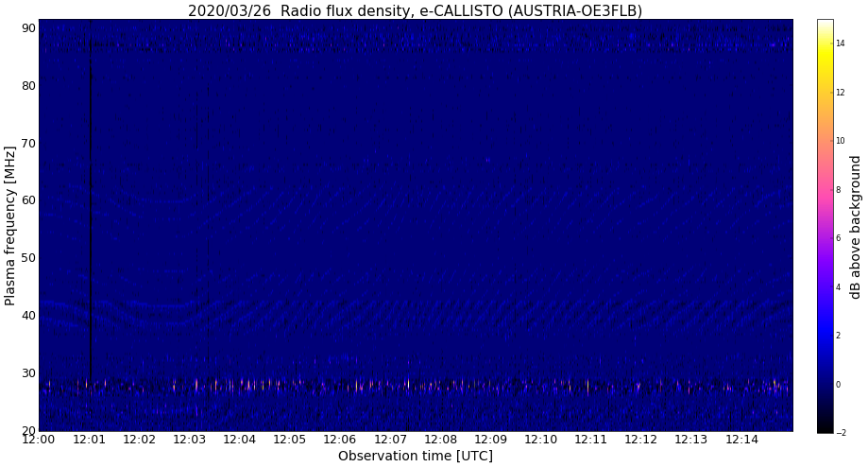Click the colorbar tick value 0

pos(839,385)
